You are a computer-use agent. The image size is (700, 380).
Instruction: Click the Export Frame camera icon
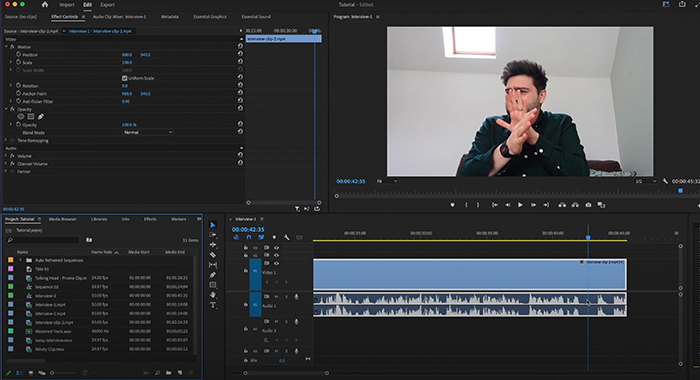588,205
